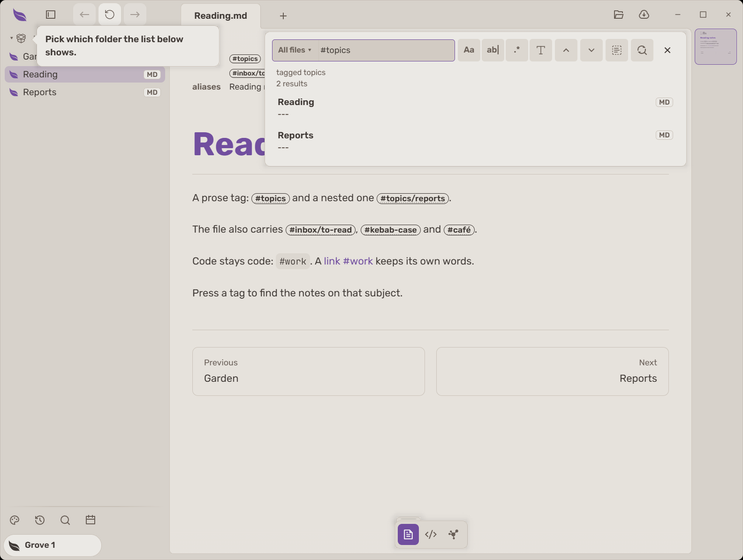Select the Reading.md tab
743x560 pixels.
(221, 16)
